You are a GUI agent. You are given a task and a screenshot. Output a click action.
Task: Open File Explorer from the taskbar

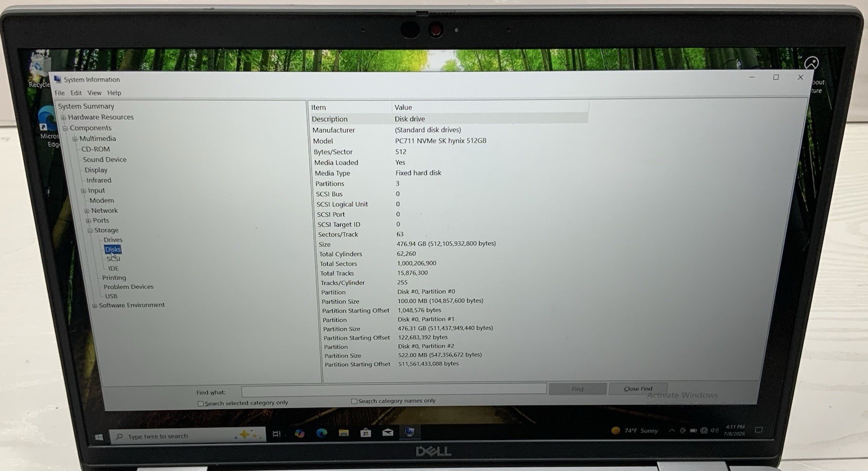(x=343, y=432)
